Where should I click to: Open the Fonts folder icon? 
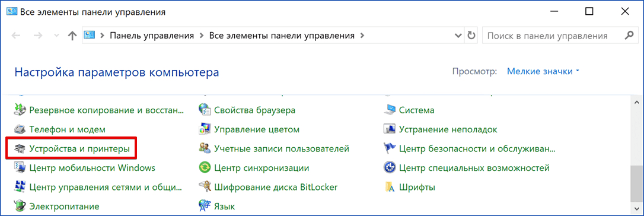390,187
